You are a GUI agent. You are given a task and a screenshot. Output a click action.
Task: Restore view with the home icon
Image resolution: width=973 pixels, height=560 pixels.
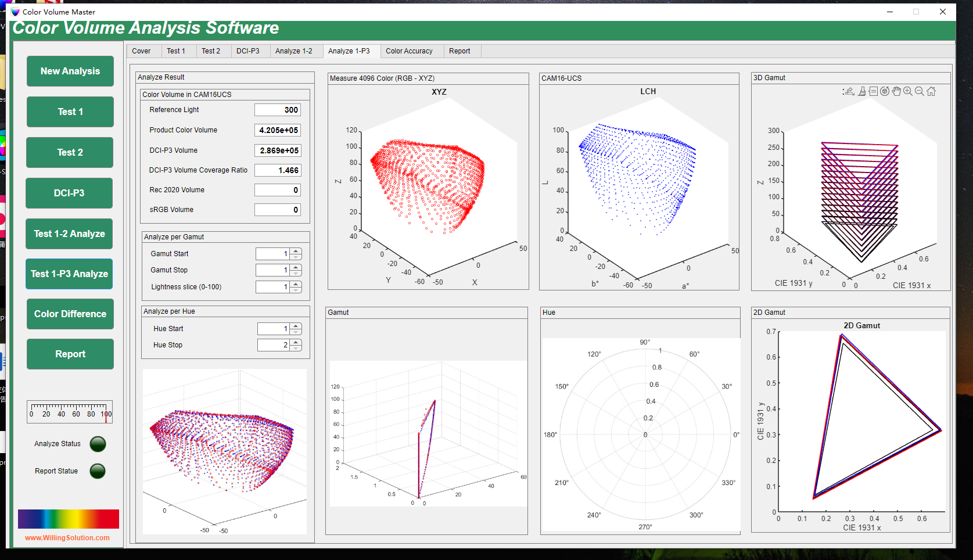coord(931,91)
